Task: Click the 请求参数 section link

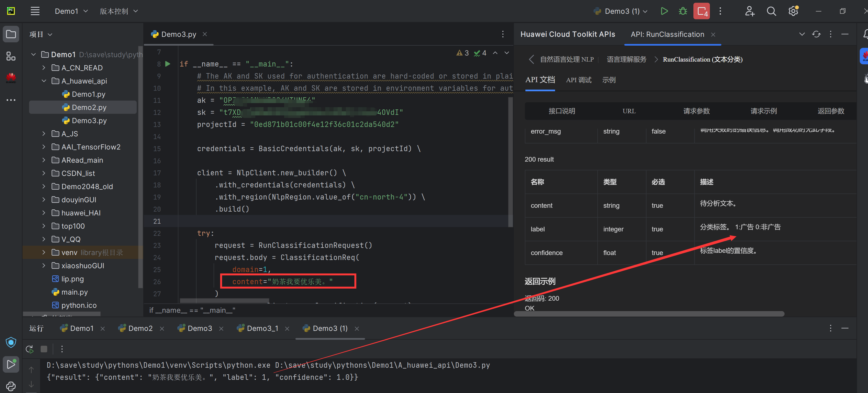Action: click(x=696, y=111)
